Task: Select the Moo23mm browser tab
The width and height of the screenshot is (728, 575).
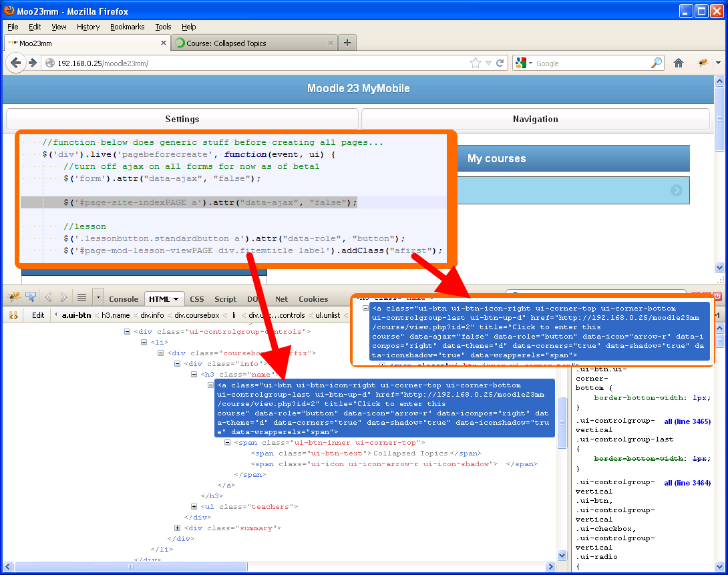Action: (87, 43)
